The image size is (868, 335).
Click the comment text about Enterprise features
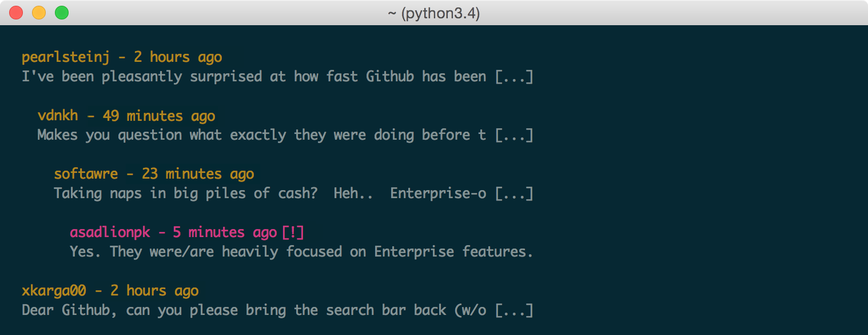tap(301, 252)
